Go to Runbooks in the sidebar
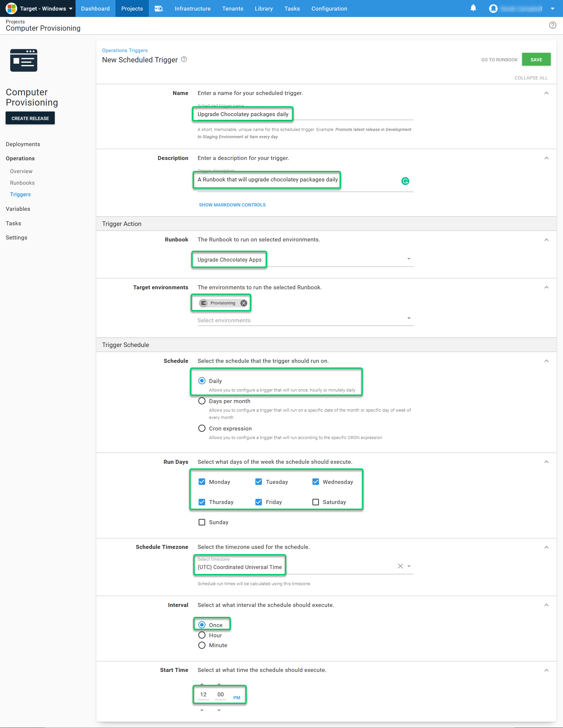Screen dimensions: 563x728 point(22,183)
